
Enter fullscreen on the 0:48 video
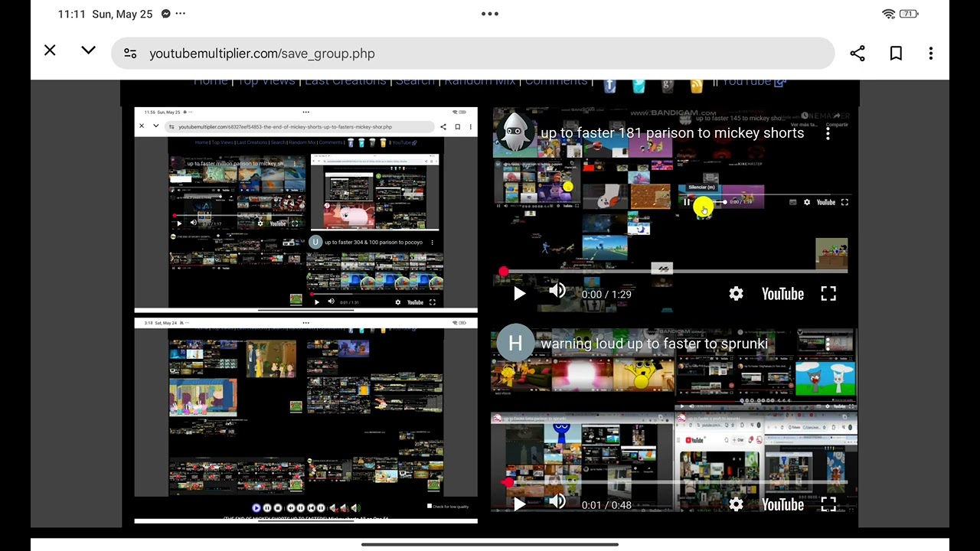828,504
